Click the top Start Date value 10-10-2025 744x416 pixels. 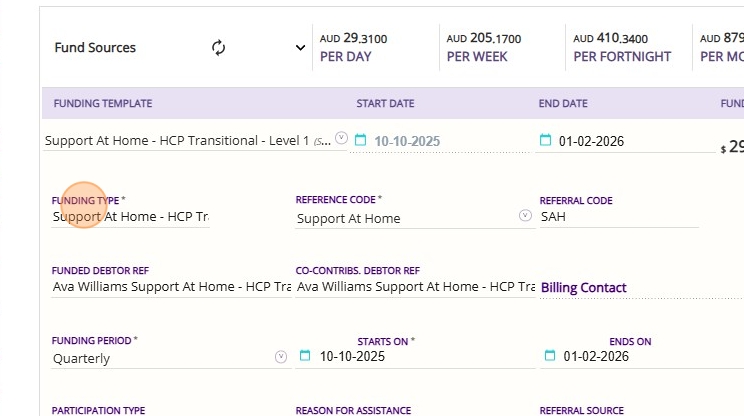click(407, 142)
